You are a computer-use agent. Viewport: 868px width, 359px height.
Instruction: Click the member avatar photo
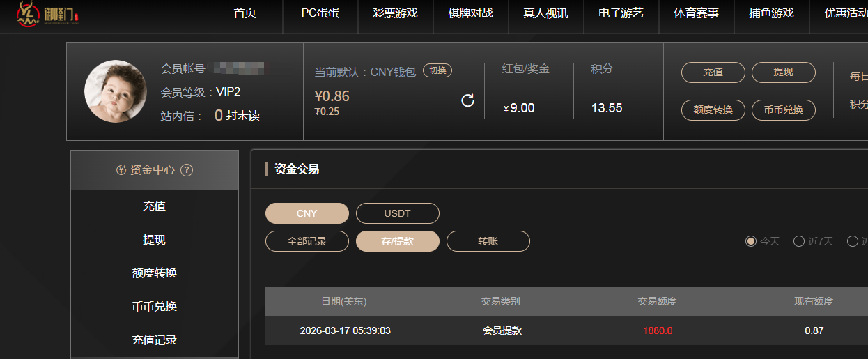click(x=116, y=91)
